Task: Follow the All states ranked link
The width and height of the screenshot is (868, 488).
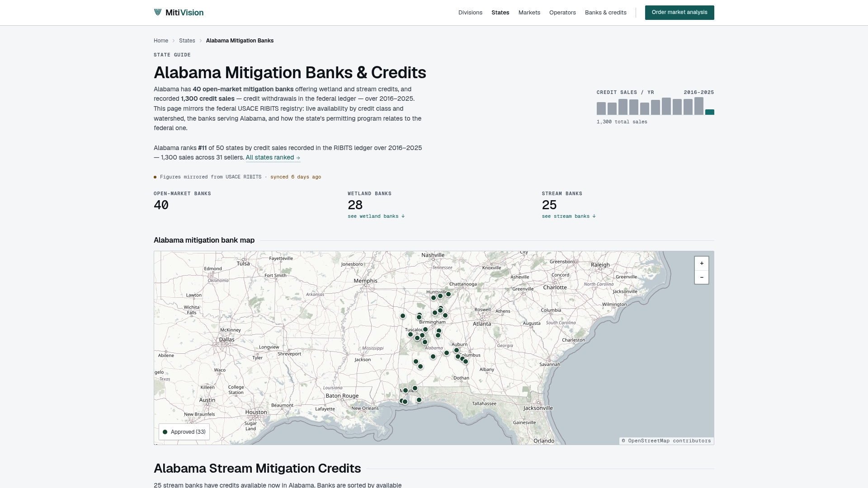Action: (x=273, y=158)
